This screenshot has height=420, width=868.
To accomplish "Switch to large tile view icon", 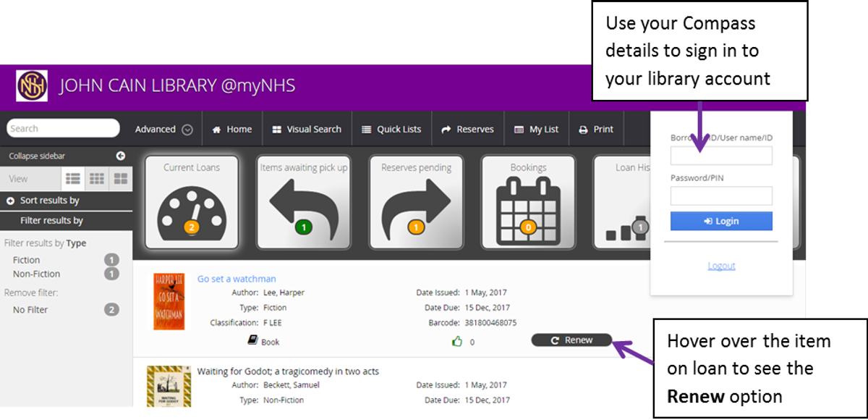I will click(x=121, y=178).
